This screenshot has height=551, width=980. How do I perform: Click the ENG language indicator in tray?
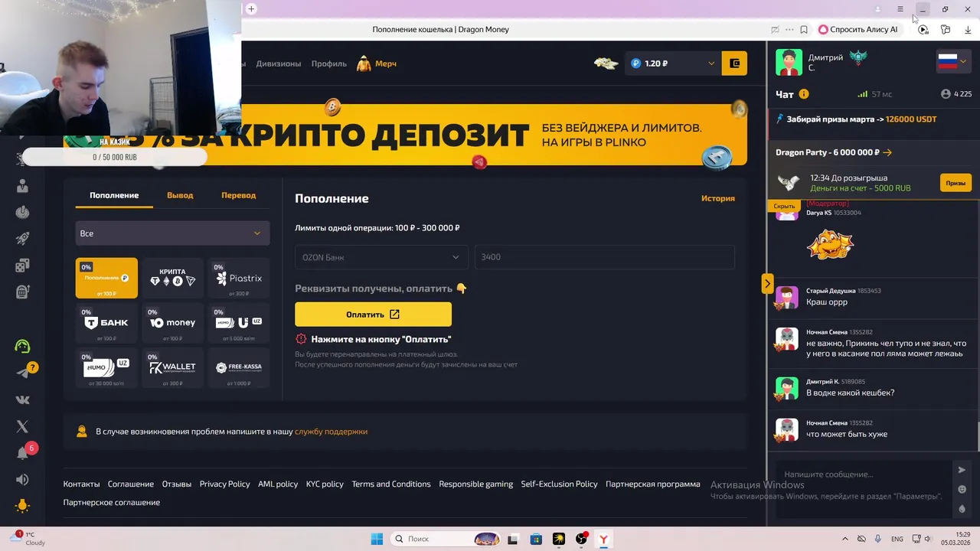pyautogui.click(x=897, y=540)
